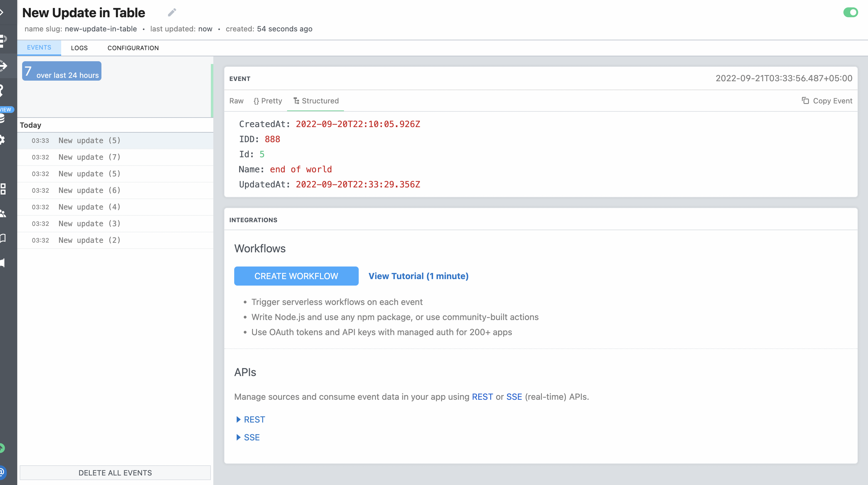The height and width of the screenshot is (485, 868).
Task: Open the data stores database icon in sidebar
Action: point(3,119)
